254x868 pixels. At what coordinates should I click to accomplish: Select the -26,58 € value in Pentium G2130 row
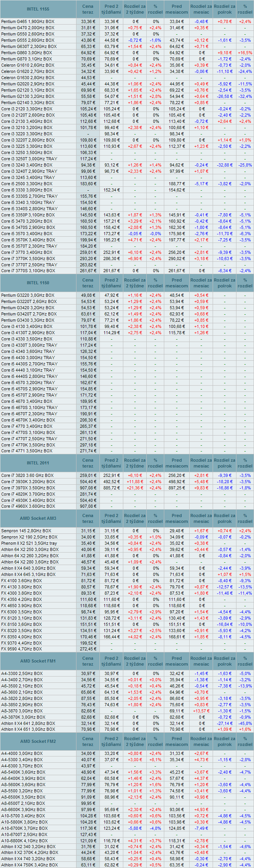coord(225,96)
